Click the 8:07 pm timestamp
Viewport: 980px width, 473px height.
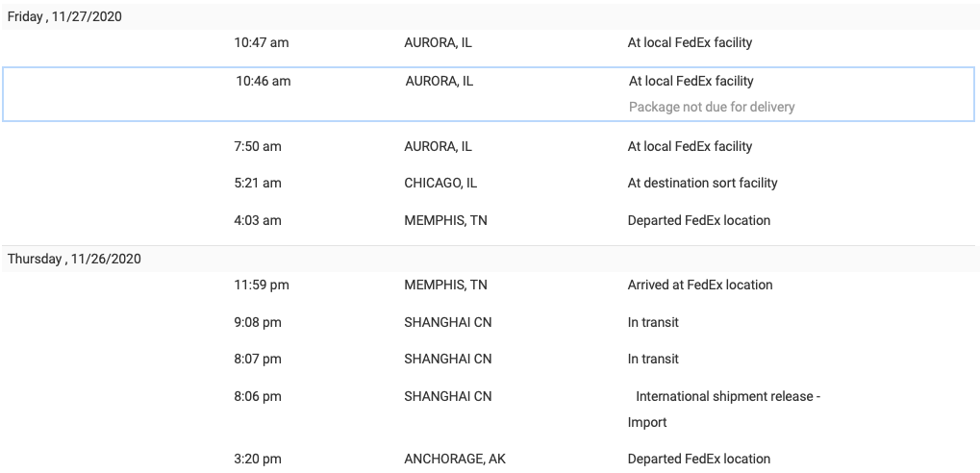258,359
